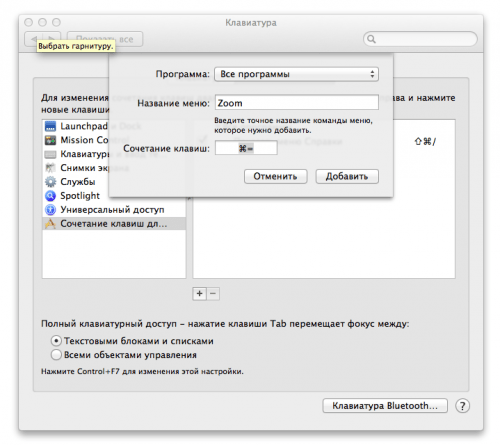Select the Mission Control icon
500x445 pixels.
(x=50, y=140)
